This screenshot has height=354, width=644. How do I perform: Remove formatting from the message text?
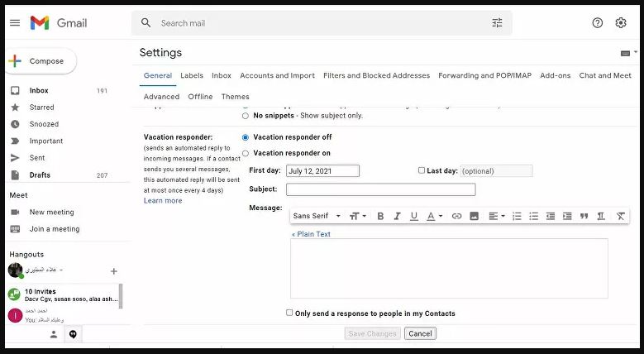tap(620, 216)
